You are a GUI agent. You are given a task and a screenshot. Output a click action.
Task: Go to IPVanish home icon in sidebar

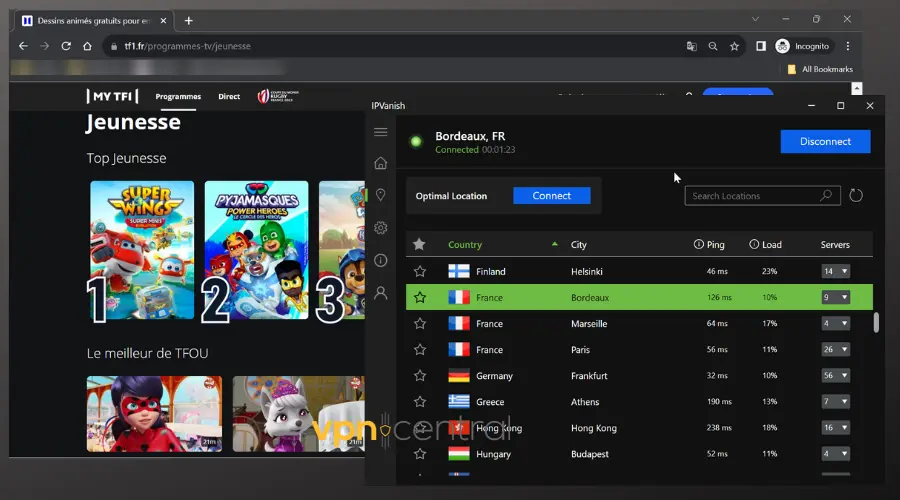point(380,163)
